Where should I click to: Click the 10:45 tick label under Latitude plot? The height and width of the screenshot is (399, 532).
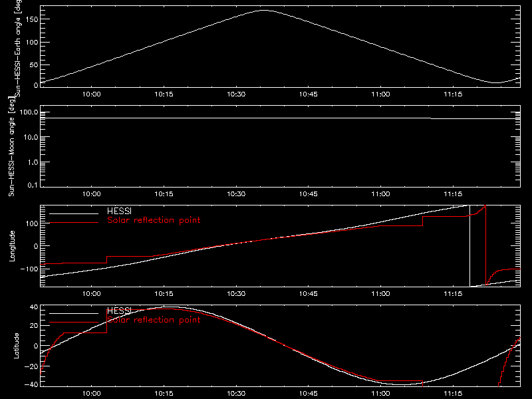coord(309,394)
